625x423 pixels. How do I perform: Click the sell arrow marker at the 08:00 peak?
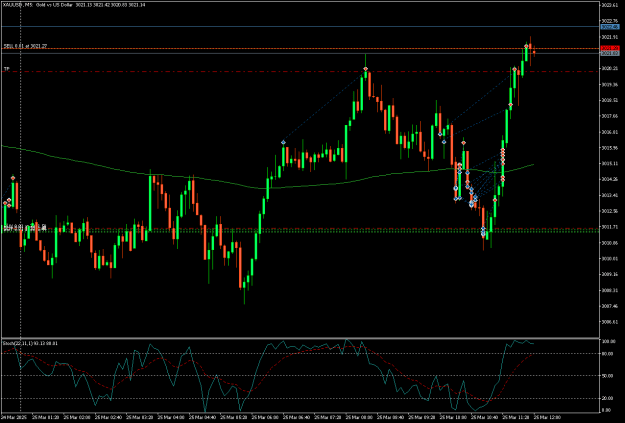366,69
